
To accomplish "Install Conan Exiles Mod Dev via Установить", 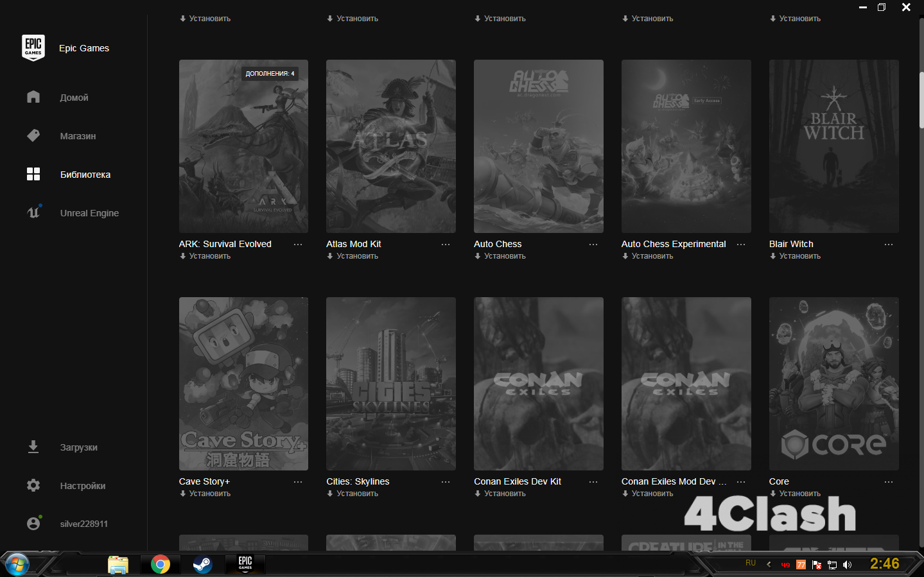I will click(x=648, y=494).
